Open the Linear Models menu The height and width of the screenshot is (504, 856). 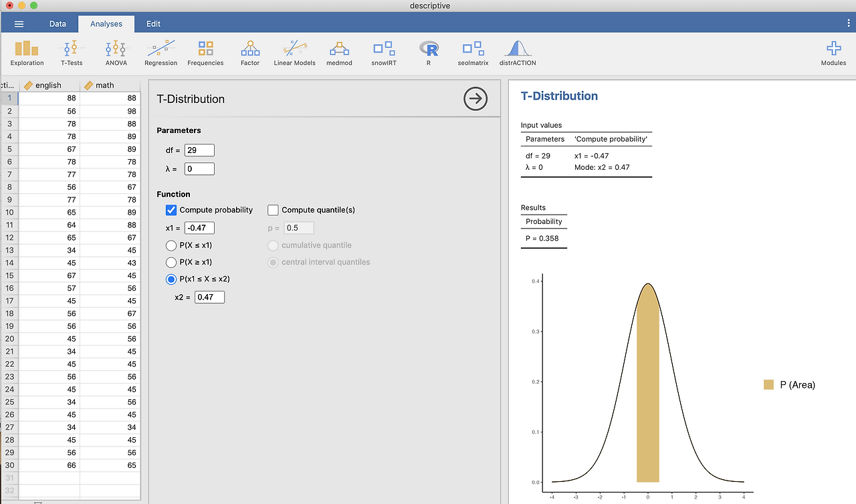tap(294, 53)
